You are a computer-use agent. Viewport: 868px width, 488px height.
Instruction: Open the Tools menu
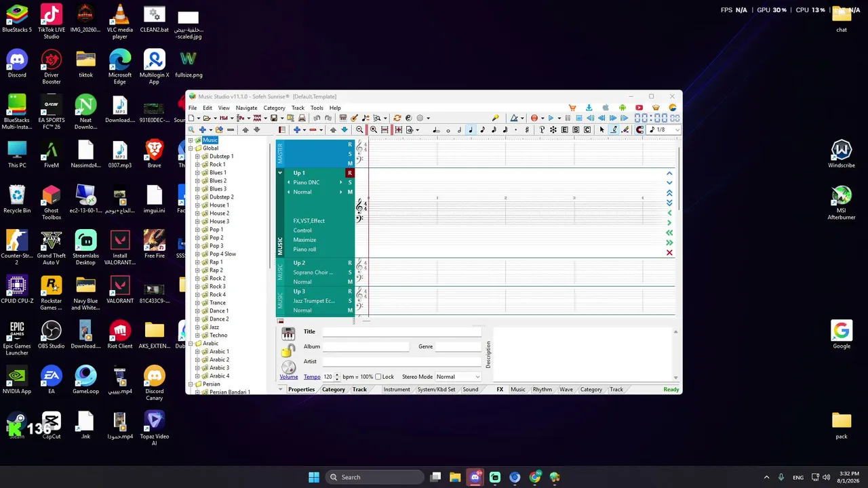pos(317,108)
